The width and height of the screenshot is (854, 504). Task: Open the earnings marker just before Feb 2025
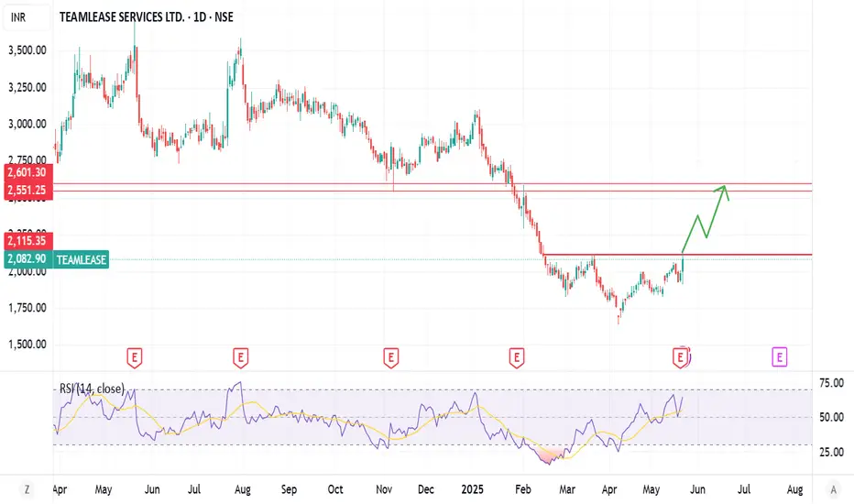tap(516, 358)
